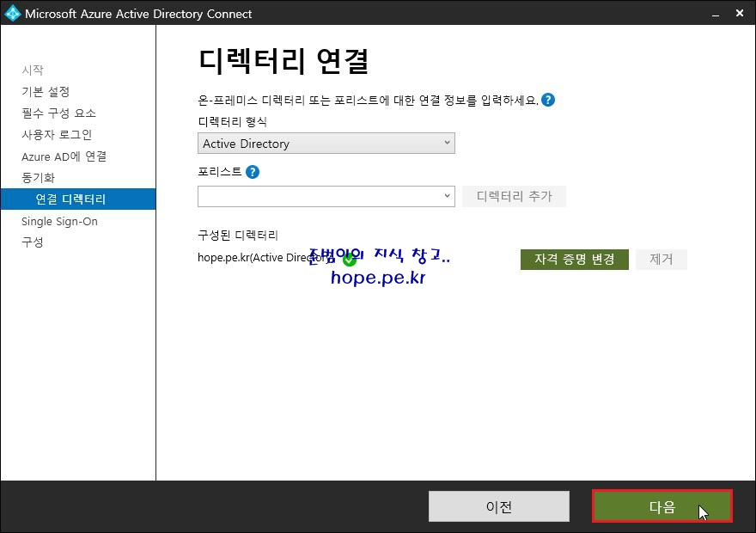Select 필수 구성 요소 step
The width and height of the screenshot is (756, 533).
click(58, 113)
